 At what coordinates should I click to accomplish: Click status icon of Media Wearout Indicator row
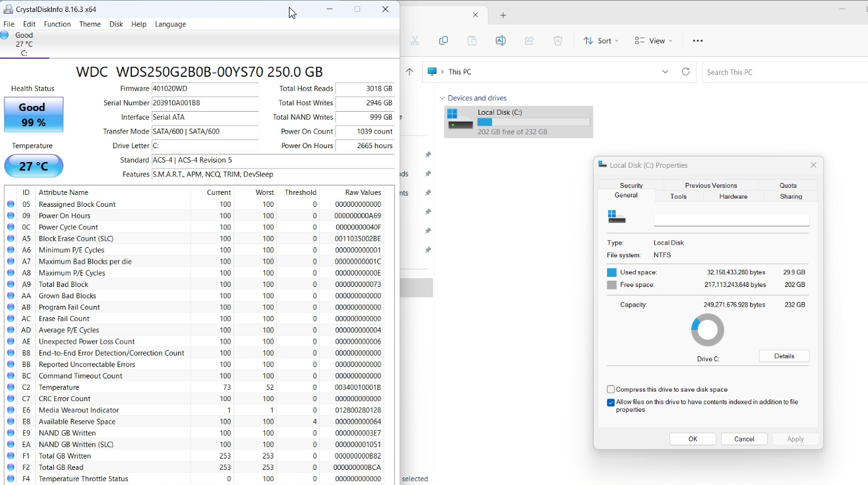click(11, 410)
